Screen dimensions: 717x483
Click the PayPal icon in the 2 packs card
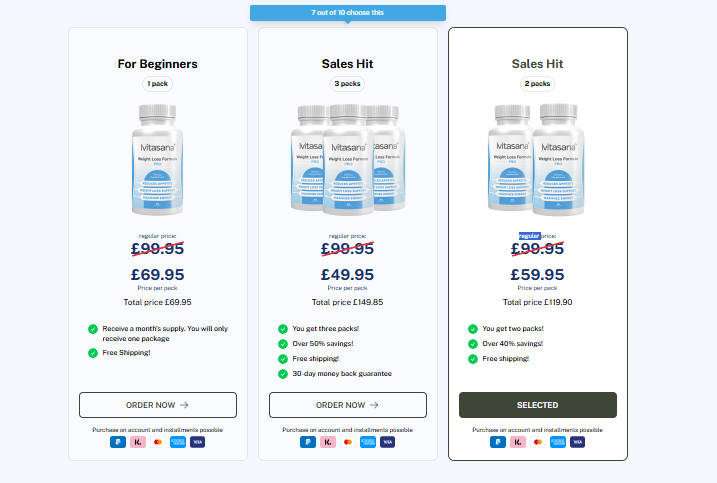[498, 441]
